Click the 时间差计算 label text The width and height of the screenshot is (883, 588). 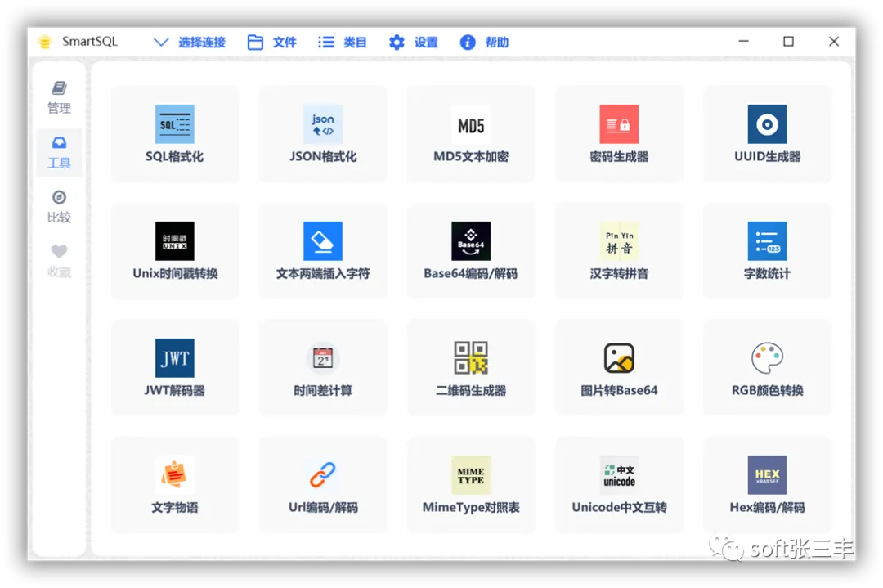[323, 390]
